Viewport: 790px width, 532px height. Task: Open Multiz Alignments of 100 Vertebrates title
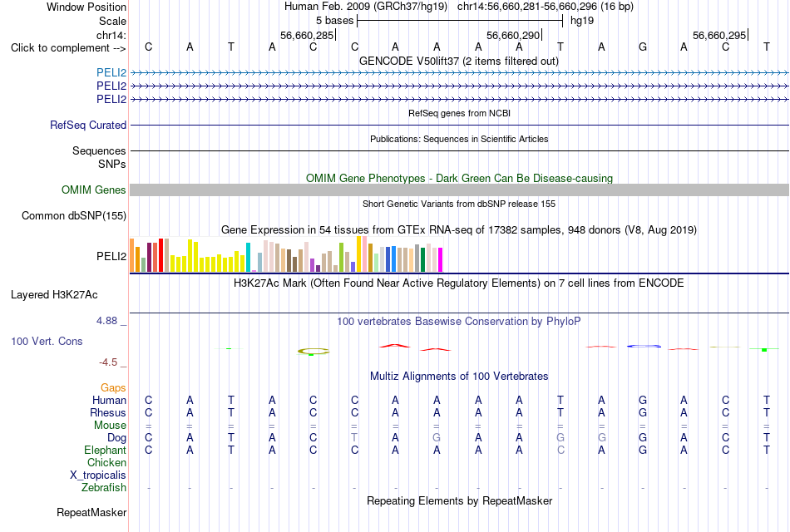click(459, 377)
